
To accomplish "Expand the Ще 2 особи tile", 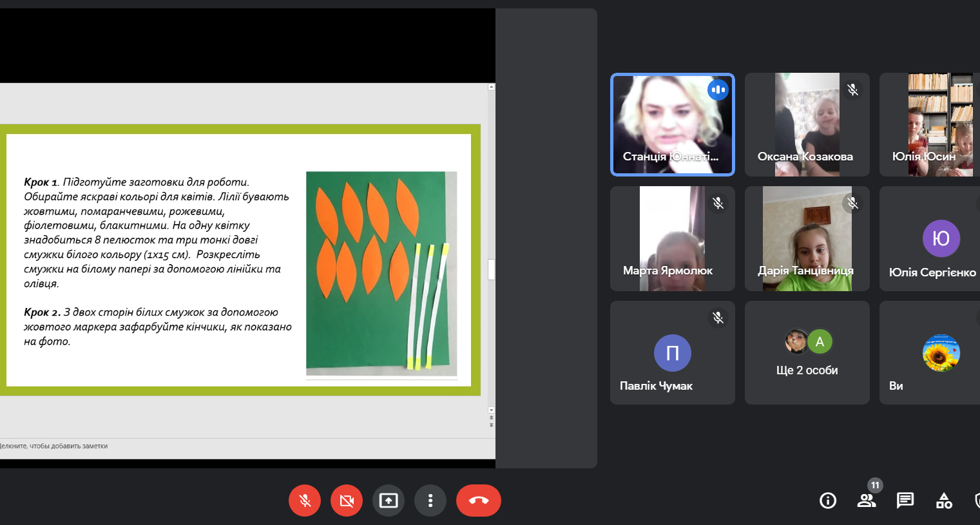I will [807, 353].
